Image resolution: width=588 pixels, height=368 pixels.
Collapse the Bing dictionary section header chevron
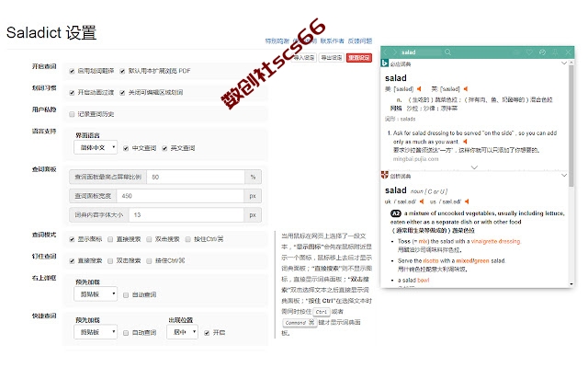tap(563, 63)
